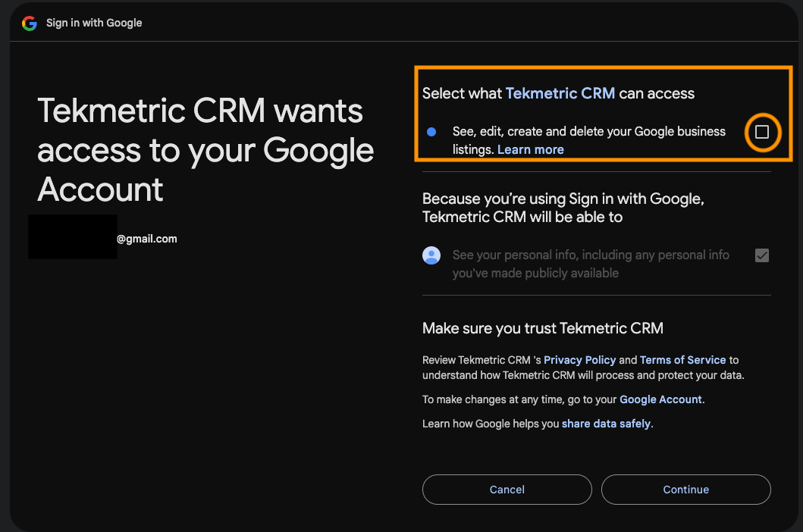Click the '@gmail.com' account email text

(146, 239)
